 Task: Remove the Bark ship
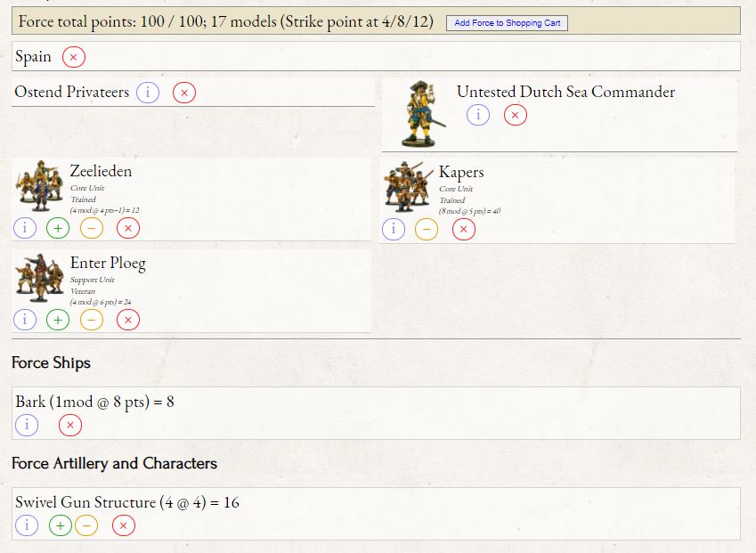coord(70,425)
